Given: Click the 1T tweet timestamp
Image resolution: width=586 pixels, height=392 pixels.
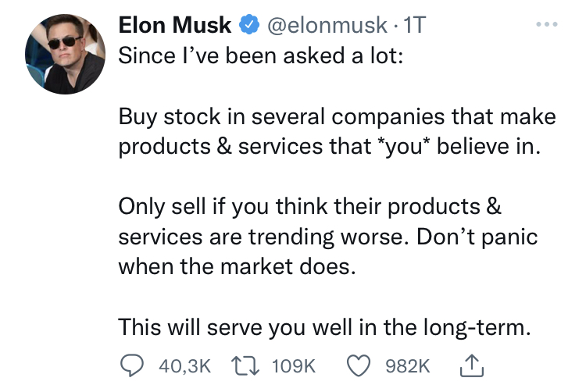Looking at the screenshot, I should [x=413, y=26].
